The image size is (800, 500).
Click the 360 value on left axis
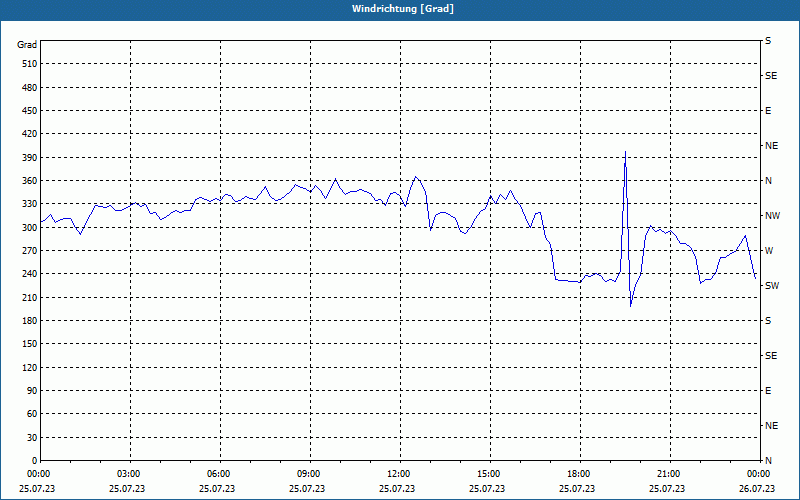point(30,181)
